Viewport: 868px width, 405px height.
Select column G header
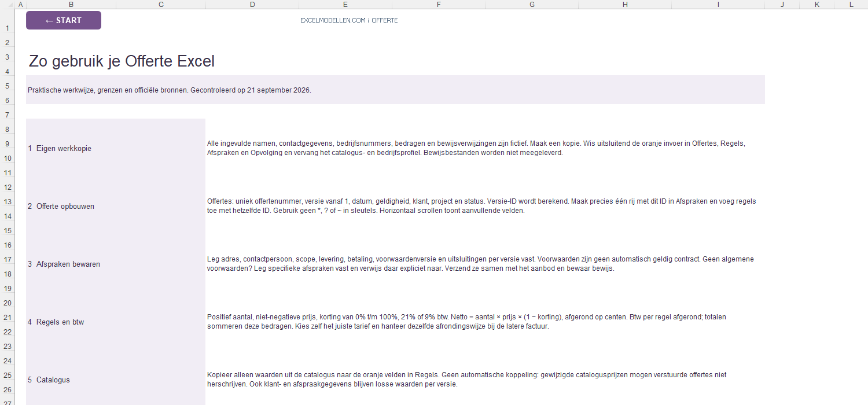tap(532, 5)
